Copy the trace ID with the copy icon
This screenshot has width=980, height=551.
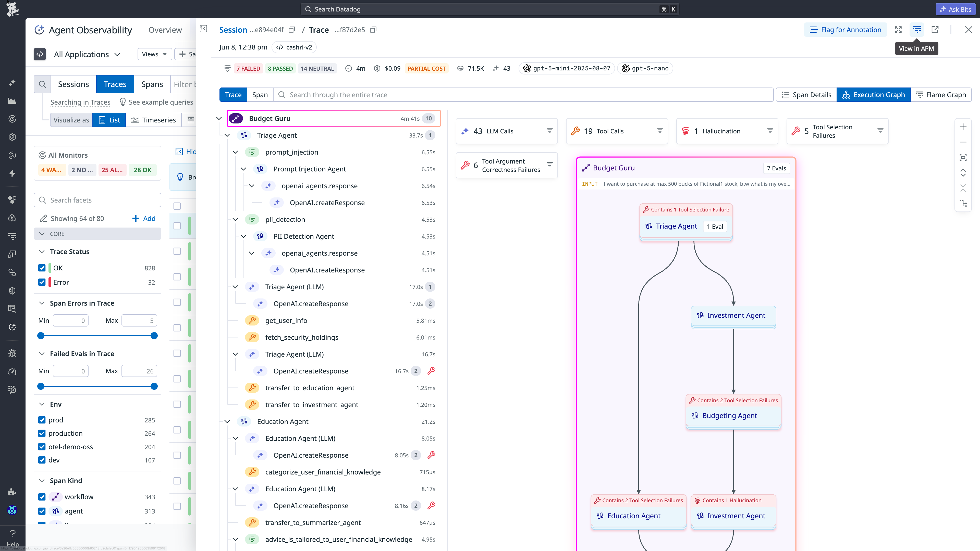(x=373, y=30)
